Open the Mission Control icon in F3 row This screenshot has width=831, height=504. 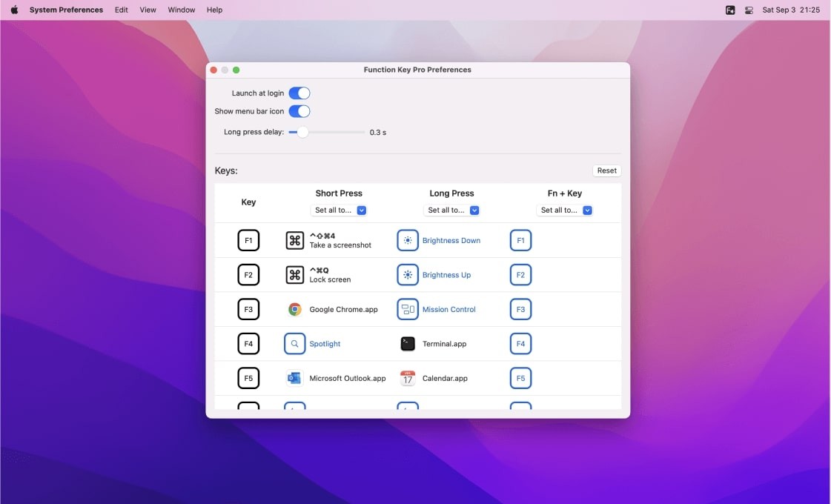(407, 309)
